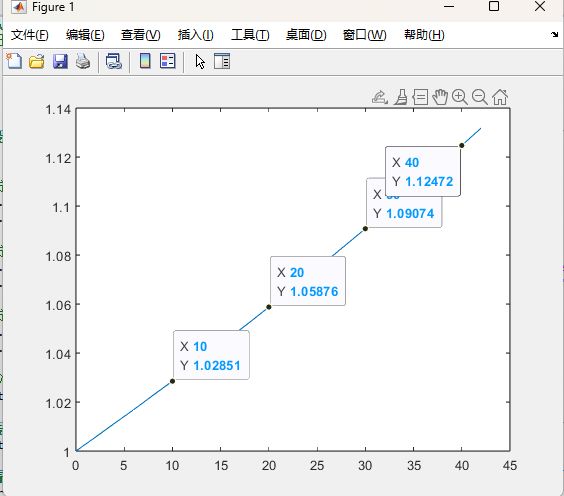564x496 pixels.
Task: Toggle the data tips tool
Action: click(420, 97)
